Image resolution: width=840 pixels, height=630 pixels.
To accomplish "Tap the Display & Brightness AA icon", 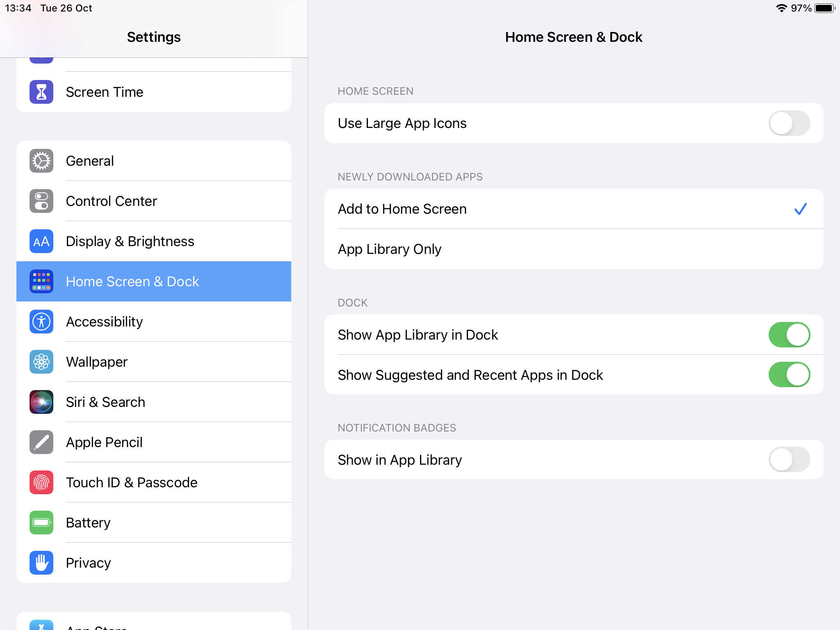I will tap(41, 241).
